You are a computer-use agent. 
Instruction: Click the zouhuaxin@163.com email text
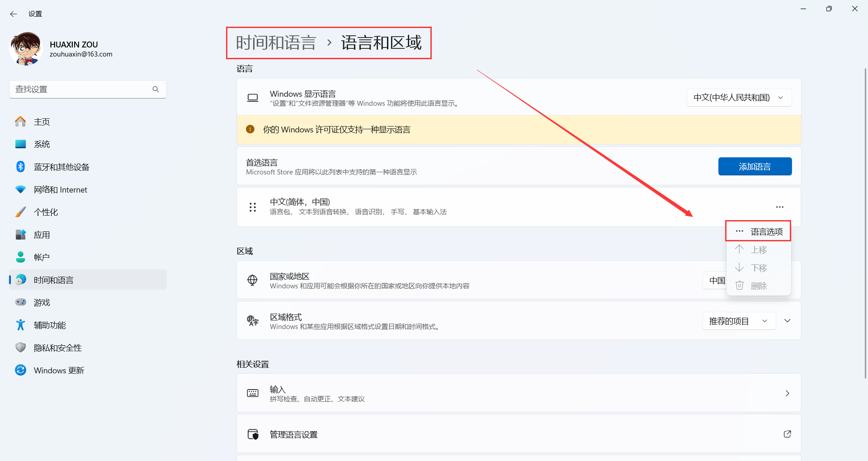pos(81,54)
